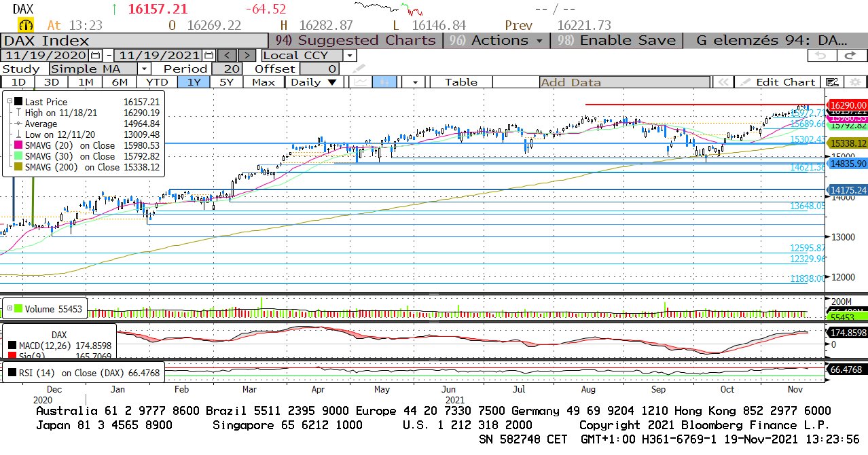Viewport: 868px width, 455px height.
Task: Open the Daily periodicity dropdown
Action: [x=314, y=81]
